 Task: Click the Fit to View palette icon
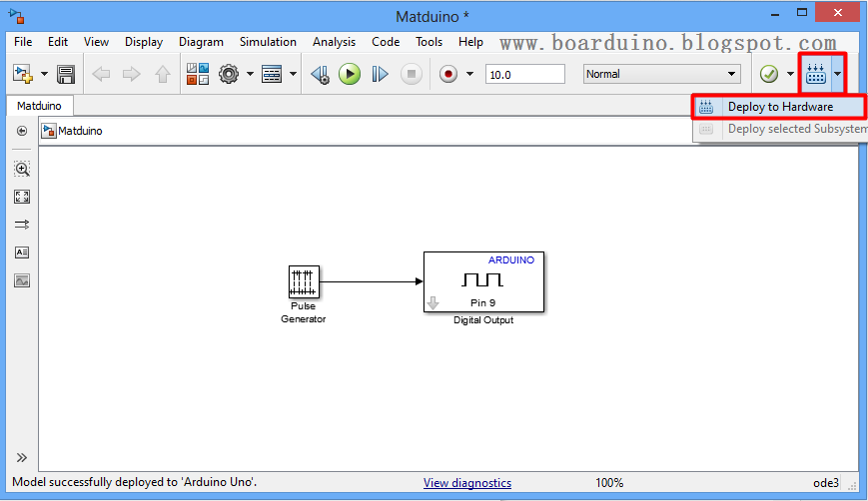pos(22,197)
